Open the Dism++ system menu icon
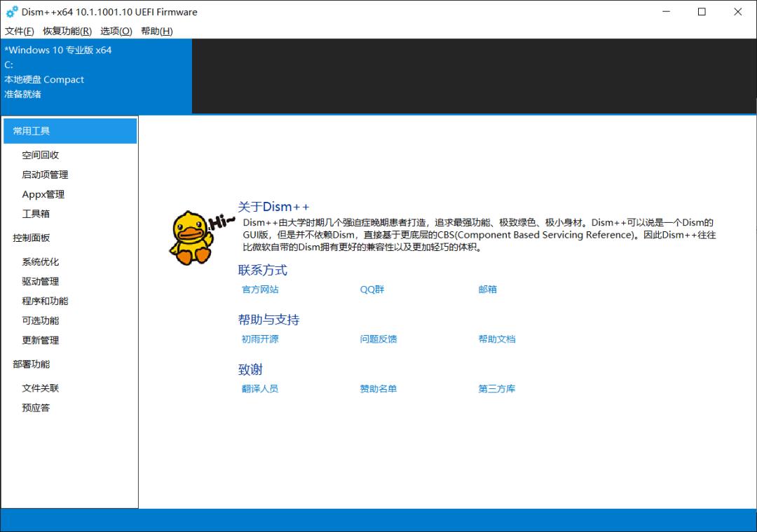This screenshot has width=757, height=532. (10, 12)
